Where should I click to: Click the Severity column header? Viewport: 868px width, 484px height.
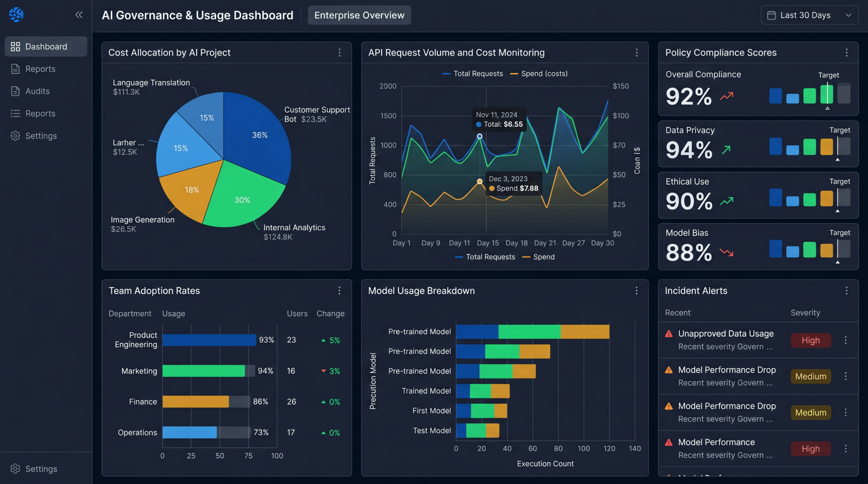(x=805, y=313)
